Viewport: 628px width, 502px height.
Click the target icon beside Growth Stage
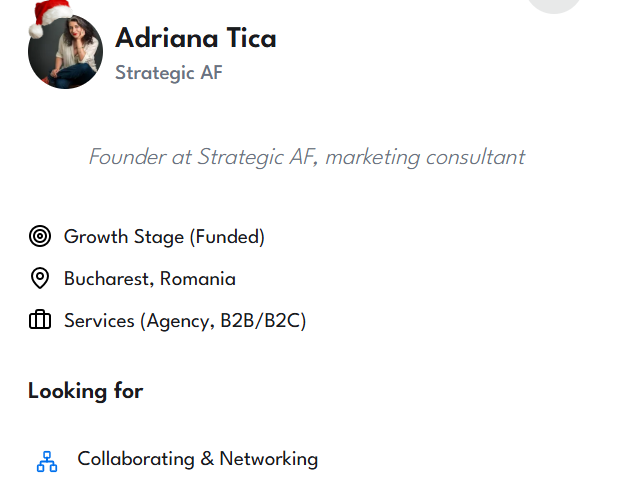pyautogui.click(x=40, y=237)
